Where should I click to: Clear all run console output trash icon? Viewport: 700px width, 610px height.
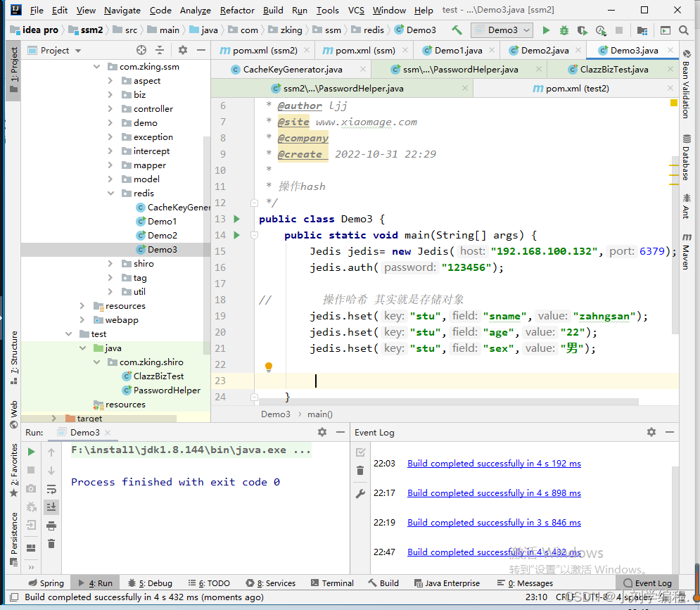click(x=51, y=543)
